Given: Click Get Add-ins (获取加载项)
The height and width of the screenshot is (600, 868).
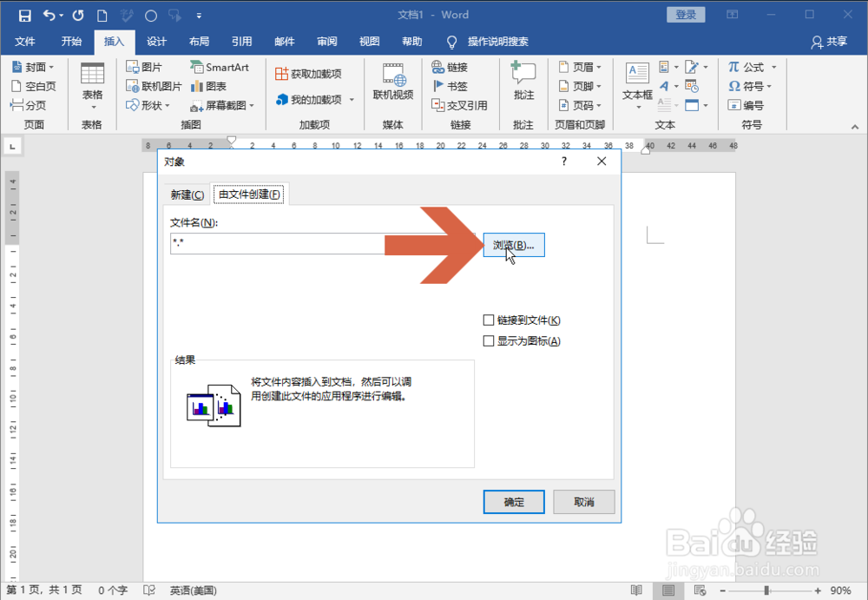Looking at the screenshot, I should click(308, 74).
